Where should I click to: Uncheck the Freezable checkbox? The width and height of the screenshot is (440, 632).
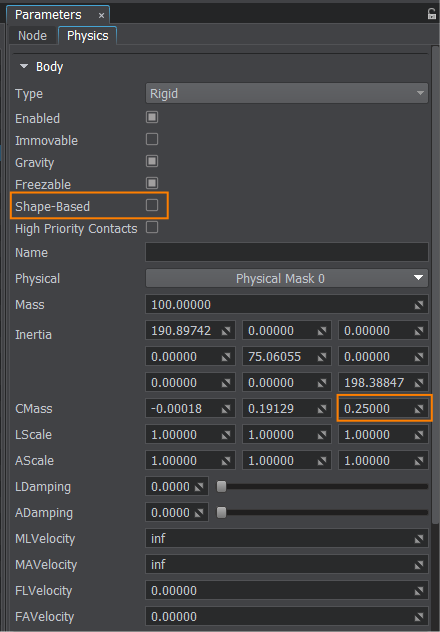152,183
